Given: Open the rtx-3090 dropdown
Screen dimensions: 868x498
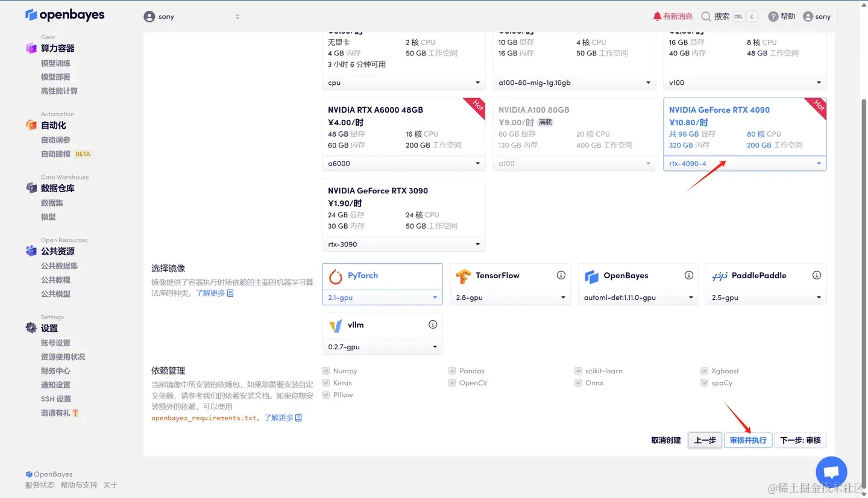Looking at the screenshot, I should pos(404,244).
